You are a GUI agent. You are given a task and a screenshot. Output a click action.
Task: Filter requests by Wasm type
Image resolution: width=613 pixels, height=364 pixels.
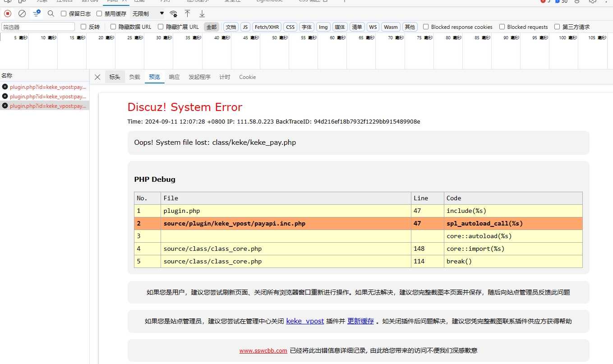[391, 27]
